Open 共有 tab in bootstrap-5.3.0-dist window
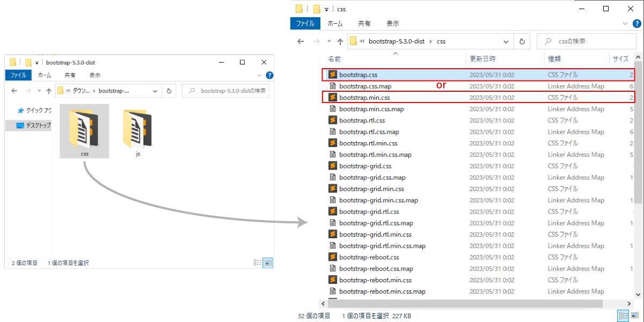Image resolution: width=644 pixels, height=322 pixels. [x=70, y=75]
